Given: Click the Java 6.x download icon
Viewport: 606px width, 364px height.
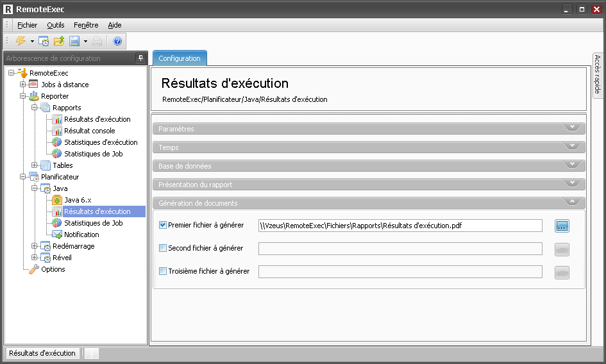Looking at the screenshot, I should tap(57, 200).
